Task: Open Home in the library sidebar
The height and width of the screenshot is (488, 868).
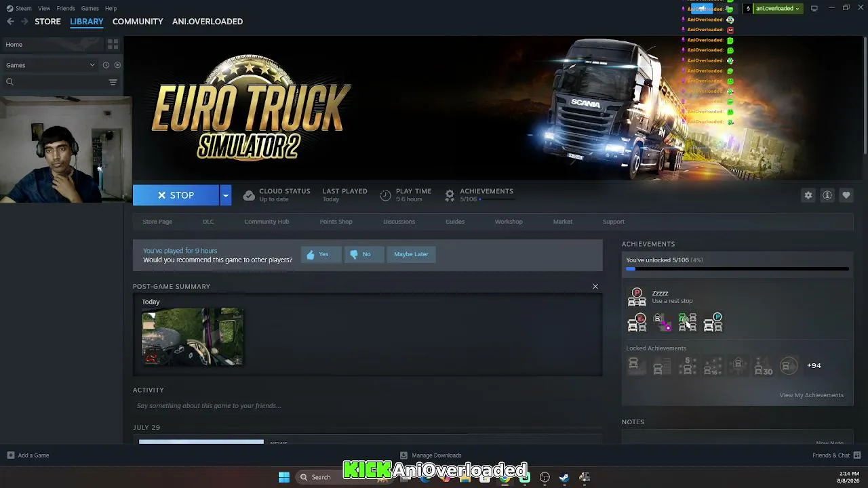Action: (x=52, y=45)
